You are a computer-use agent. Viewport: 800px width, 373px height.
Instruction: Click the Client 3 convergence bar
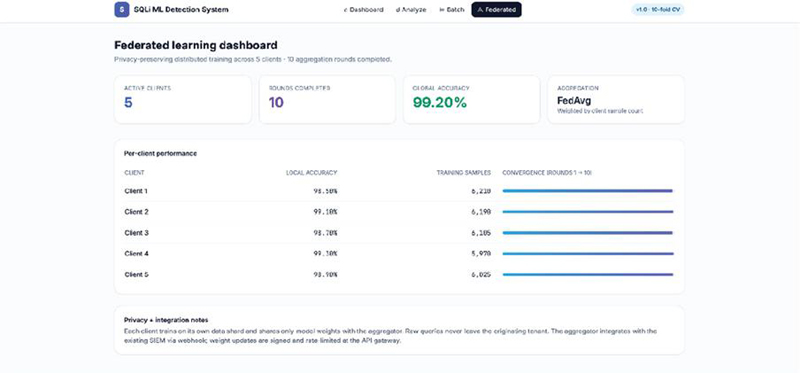(x=587, y=233)
